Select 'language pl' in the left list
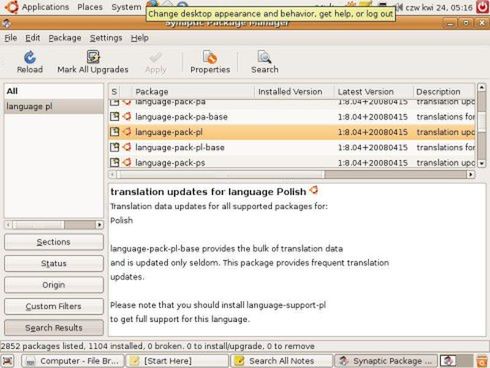 point(54,107)
